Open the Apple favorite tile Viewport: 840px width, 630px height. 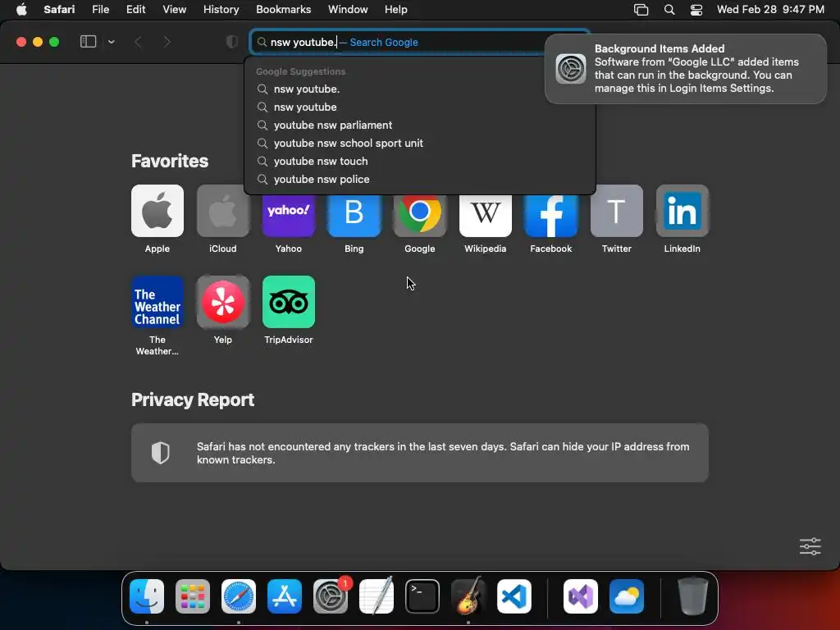click(x=157, y=211)
